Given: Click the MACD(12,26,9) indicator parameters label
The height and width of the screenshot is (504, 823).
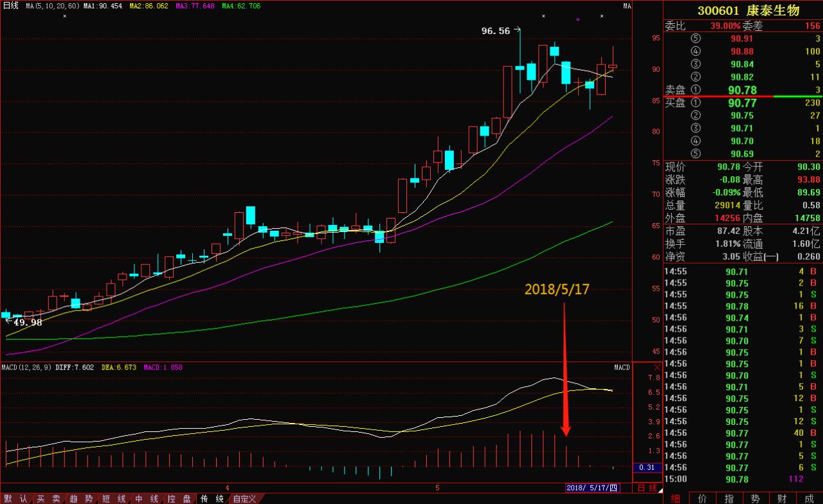Looking at the screenshot, I should point(25,367).
